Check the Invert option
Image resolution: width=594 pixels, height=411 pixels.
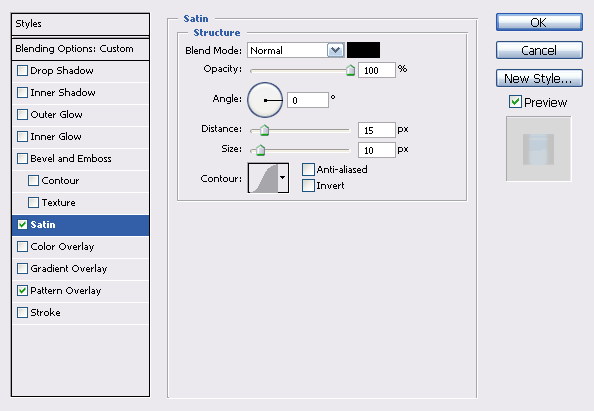(308, 186)
